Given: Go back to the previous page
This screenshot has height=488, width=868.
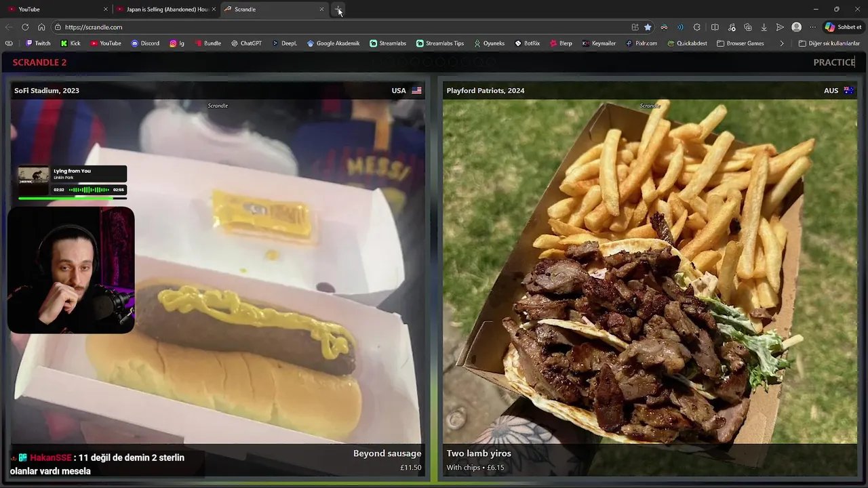Looking at the screenshot, I should 9,27.
